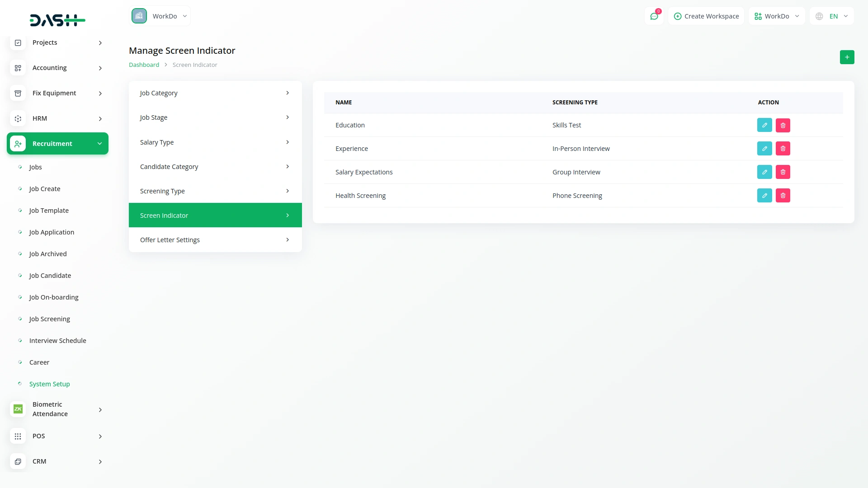
Task: Open the Job On-boarding submenu item
Action: click(x=54, y=297)
